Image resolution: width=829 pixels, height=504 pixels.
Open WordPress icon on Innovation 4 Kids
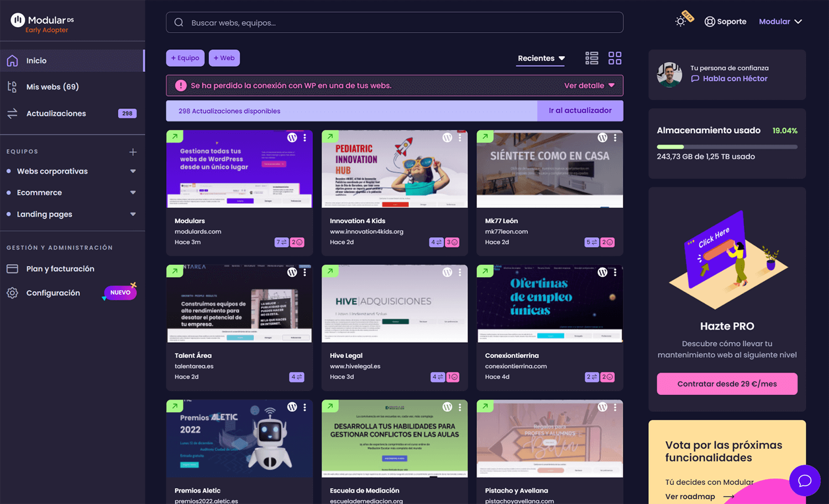[447, 138]
